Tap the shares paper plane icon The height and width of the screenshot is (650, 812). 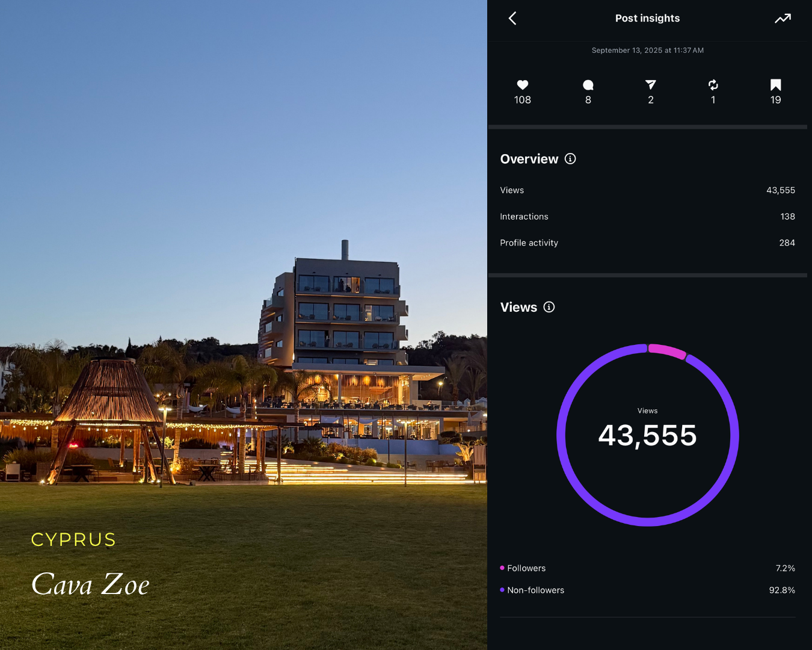tap(651, 85)
